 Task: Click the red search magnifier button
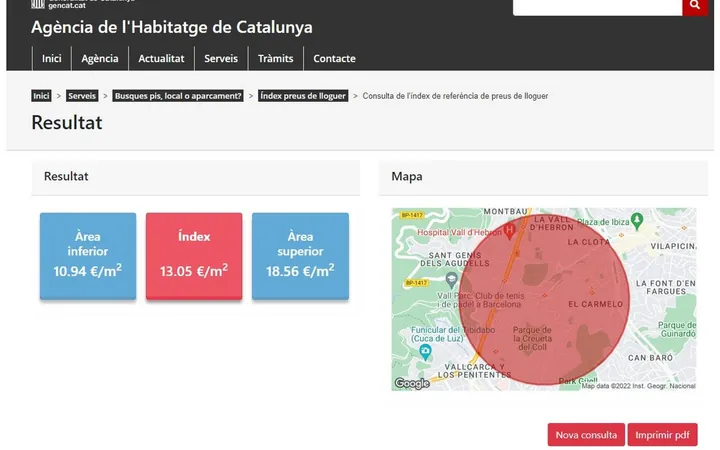click(x=695, y=7)
